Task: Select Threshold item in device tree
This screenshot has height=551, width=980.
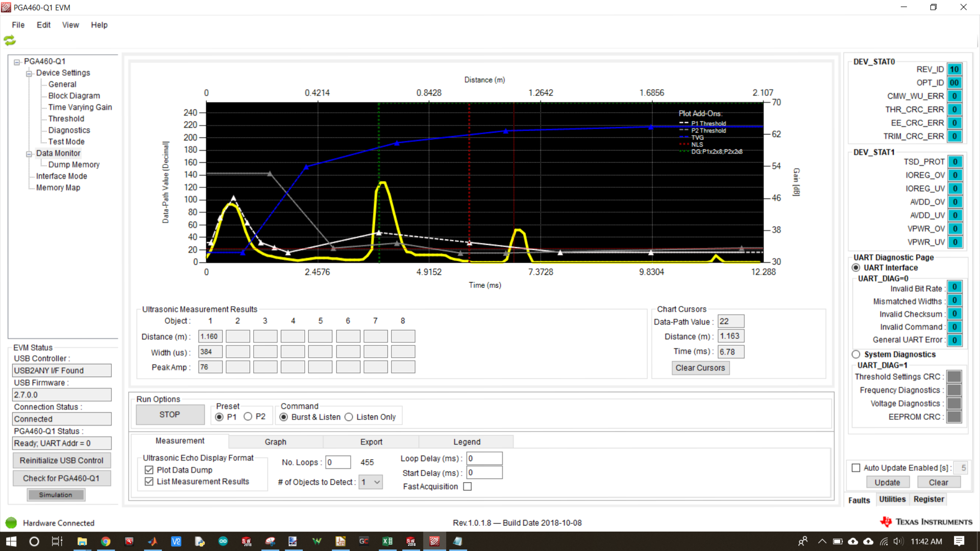Action: pyautogui.click(x=66, y=119)
